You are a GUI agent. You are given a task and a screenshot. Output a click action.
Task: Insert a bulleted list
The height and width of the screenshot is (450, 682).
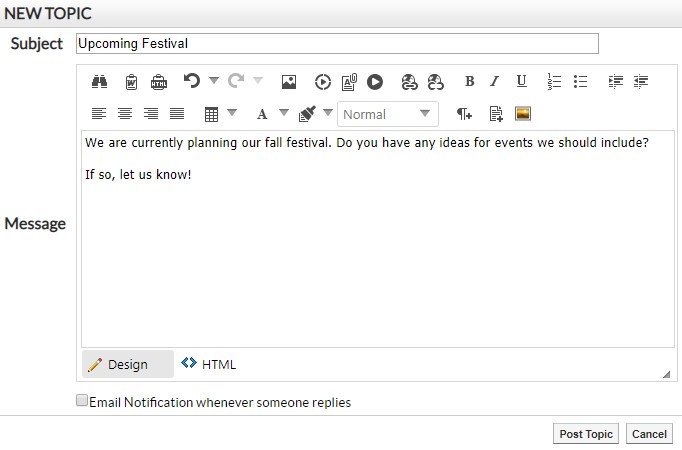point(580,82)
